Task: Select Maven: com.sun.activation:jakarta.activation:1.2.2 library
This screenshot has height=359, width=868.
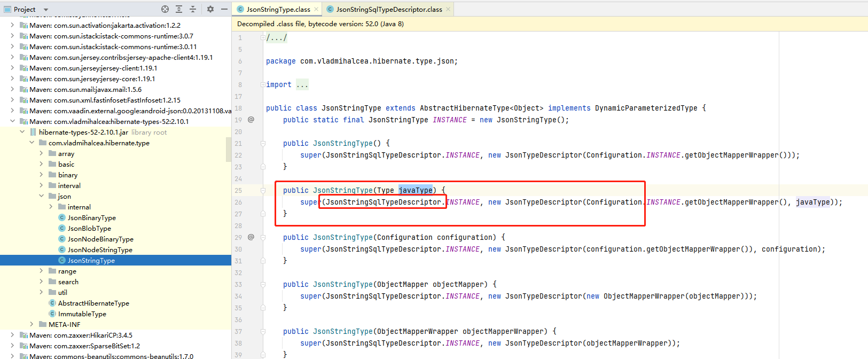Action: click(105, 25)
